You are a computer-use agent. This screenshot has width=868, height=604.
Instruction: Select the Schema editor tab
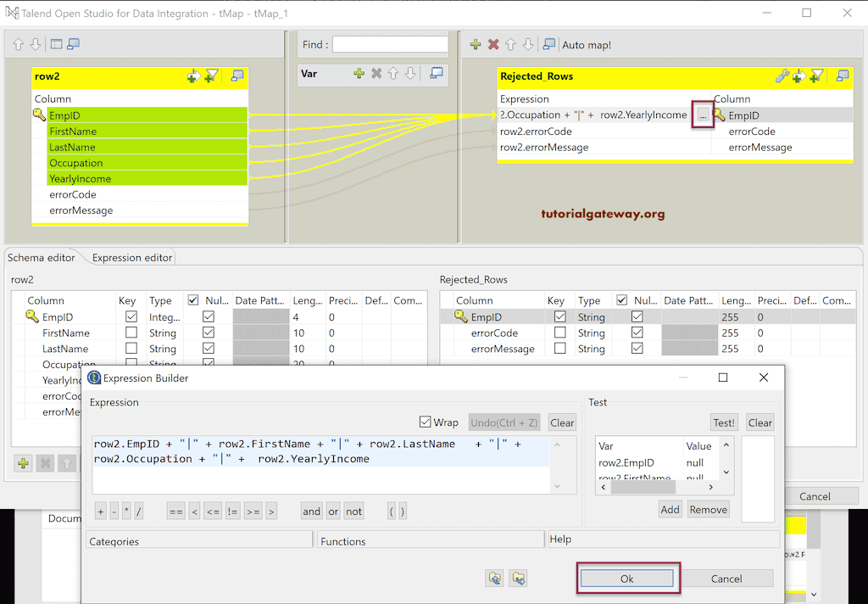tap(41, 257)
